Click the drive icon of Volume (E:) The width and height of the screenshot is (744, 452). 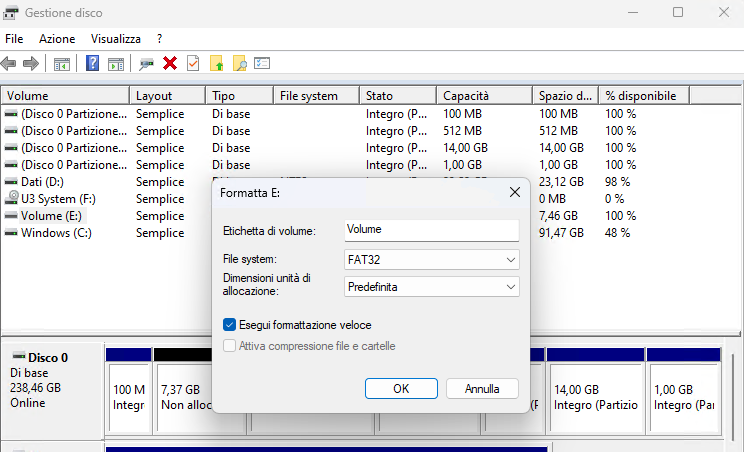[x=11, y=216]
